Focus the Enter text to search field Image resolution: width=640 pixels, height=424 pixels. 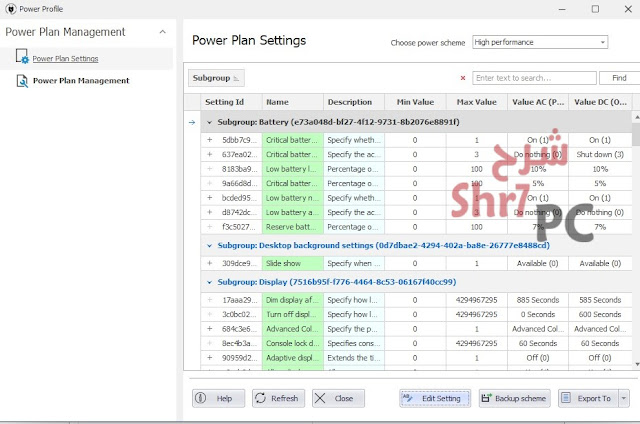click(x=534, y=78)
